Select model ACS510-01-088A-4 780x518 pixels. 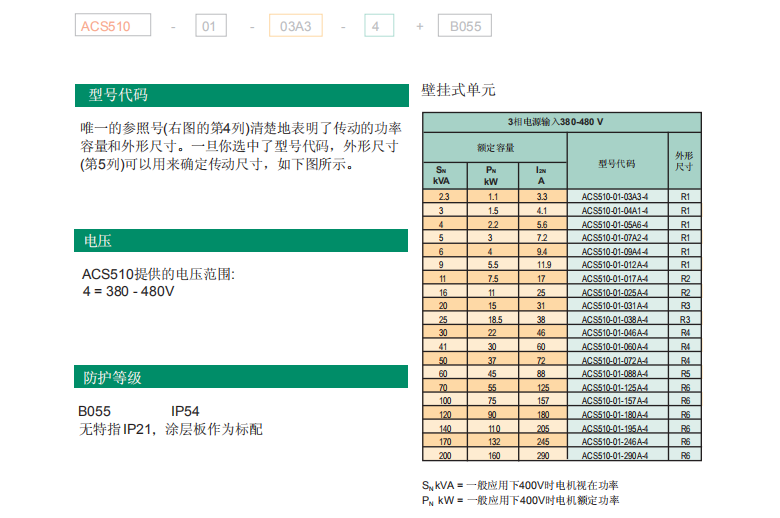coord(615,374)
